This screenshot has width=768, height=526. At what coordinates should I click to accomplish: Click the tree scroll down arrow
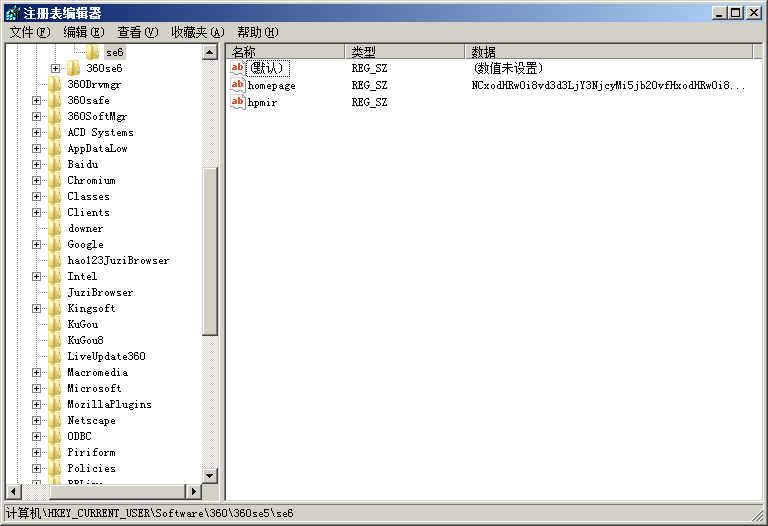[210, 476]
